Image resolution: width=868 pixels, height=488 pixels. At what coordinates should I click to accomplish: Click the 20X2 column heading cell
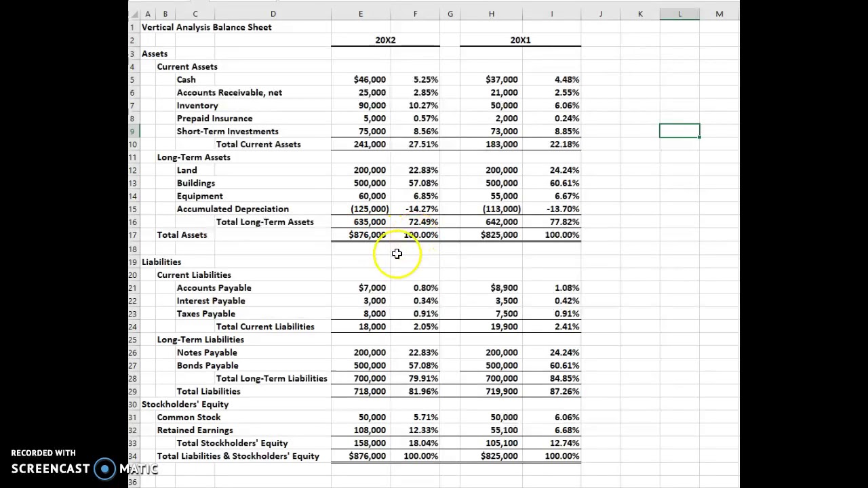(385, 40)
